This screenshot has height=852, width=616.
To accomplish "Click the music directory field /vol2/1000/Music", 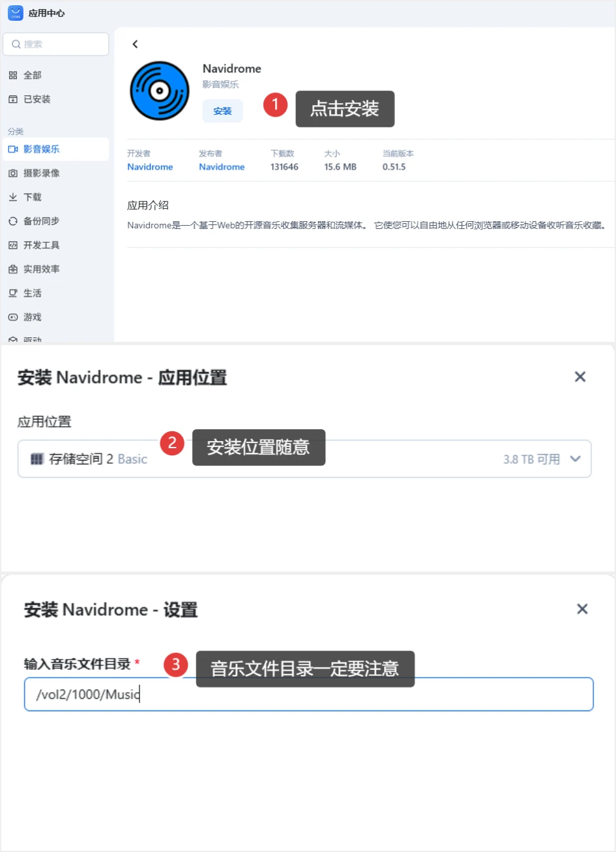I will point(308,694).
